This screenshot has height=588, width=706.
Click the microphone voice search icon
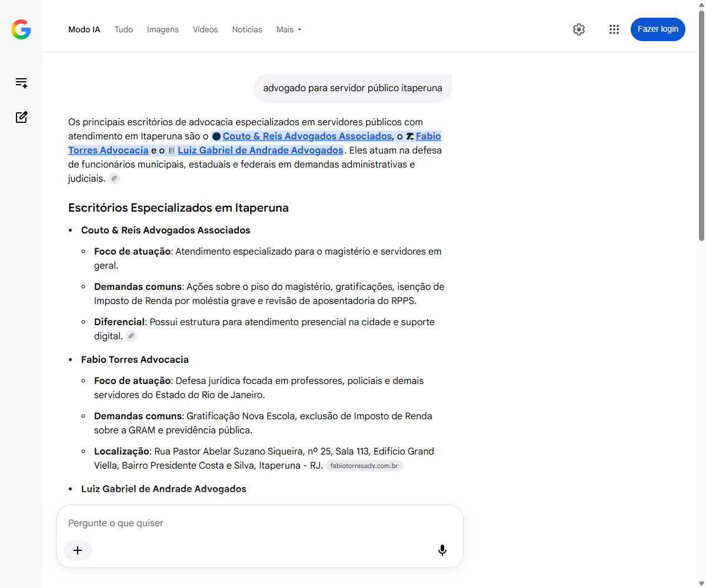442,550
